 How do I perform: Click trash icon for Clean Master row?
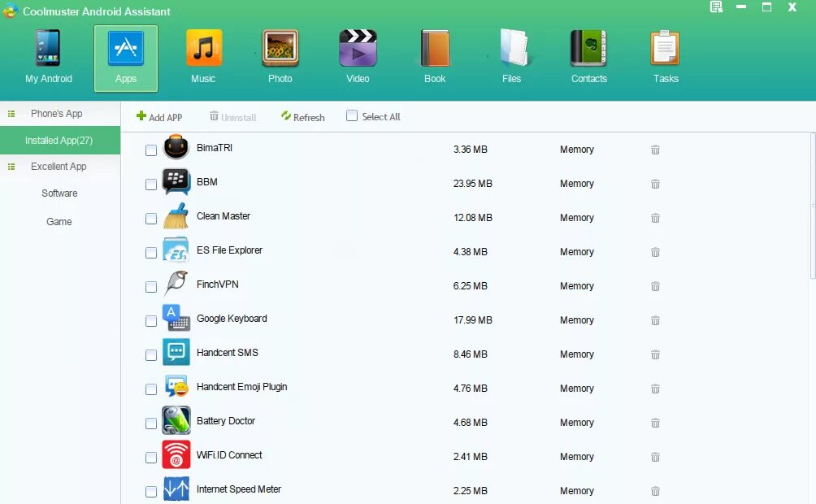655,218
